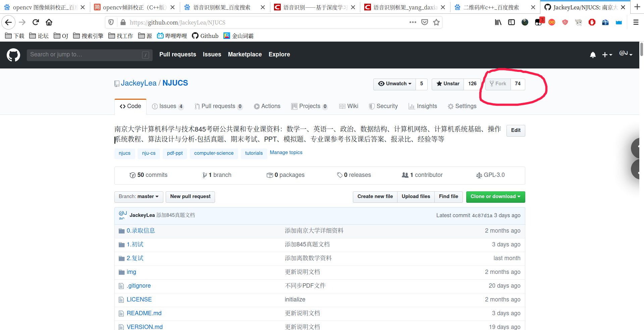The width and height of the screenshot is (644, 330).
Task: Open the Branch: master selector
Action: 139,197
